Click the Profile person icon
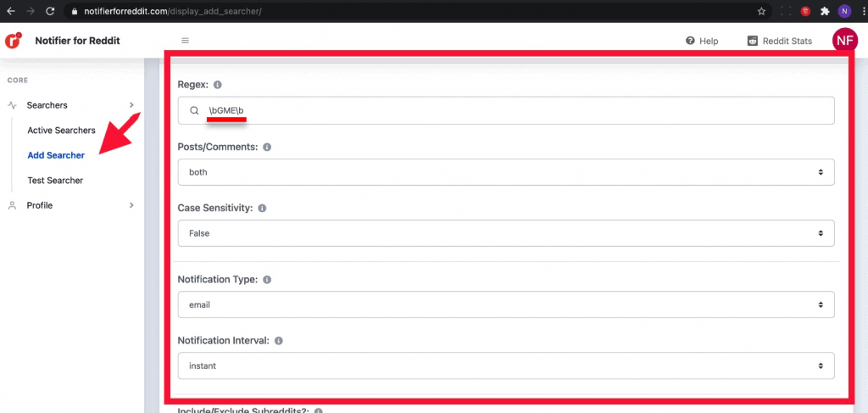 pyautogui.click(x=12, y=205)
